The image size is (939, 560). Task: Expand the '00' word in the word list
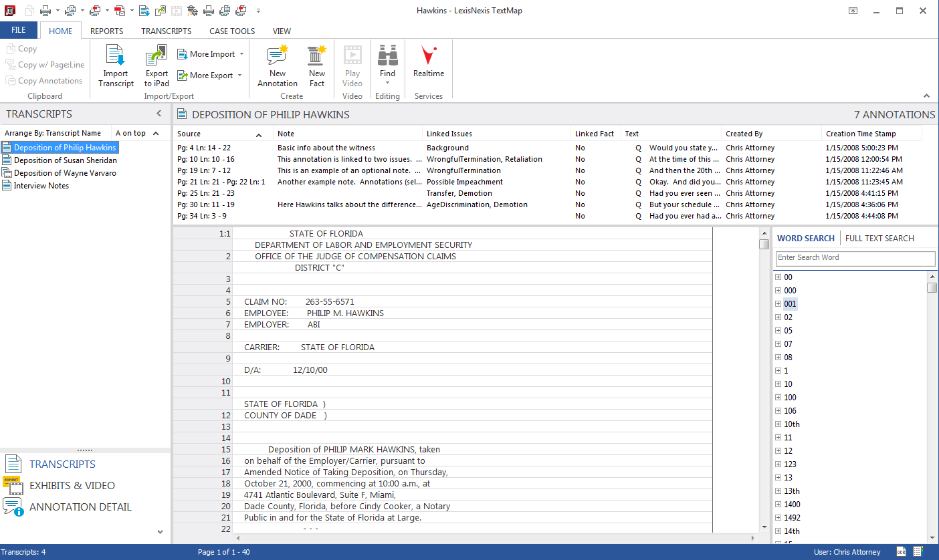click(778, 277)
